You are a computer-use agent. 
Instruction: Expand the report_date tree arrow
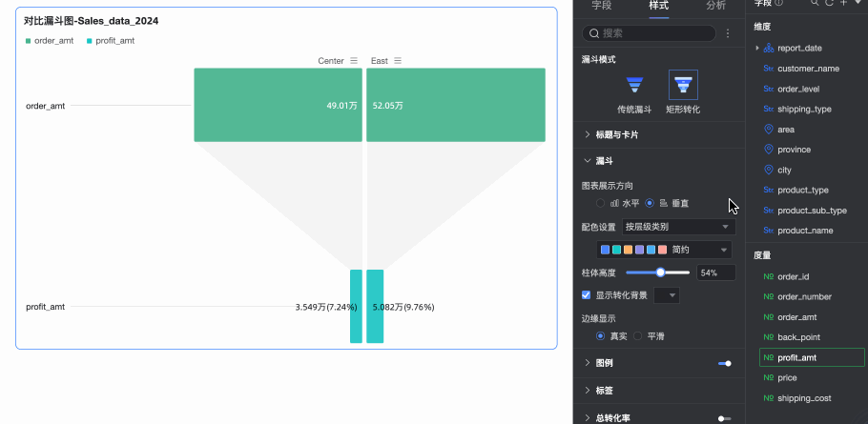click(x=757, y=48)
